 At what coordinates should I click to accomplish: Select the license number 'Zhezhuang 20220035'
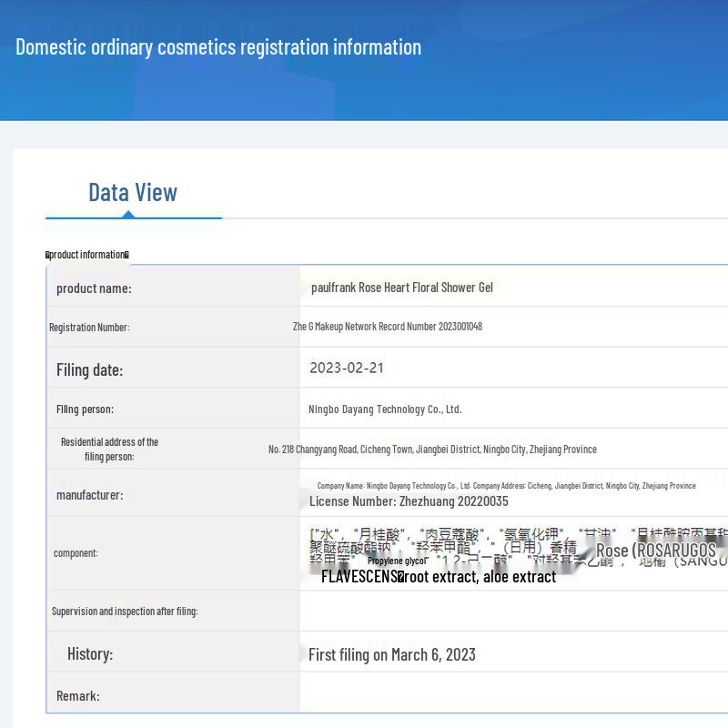409,501
